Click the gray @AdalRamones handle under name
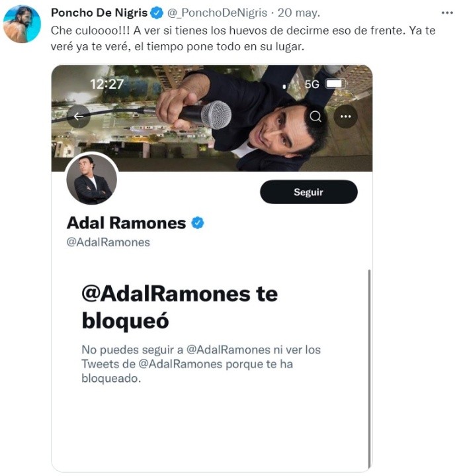 pyautogui.click(x=108, y=242)
